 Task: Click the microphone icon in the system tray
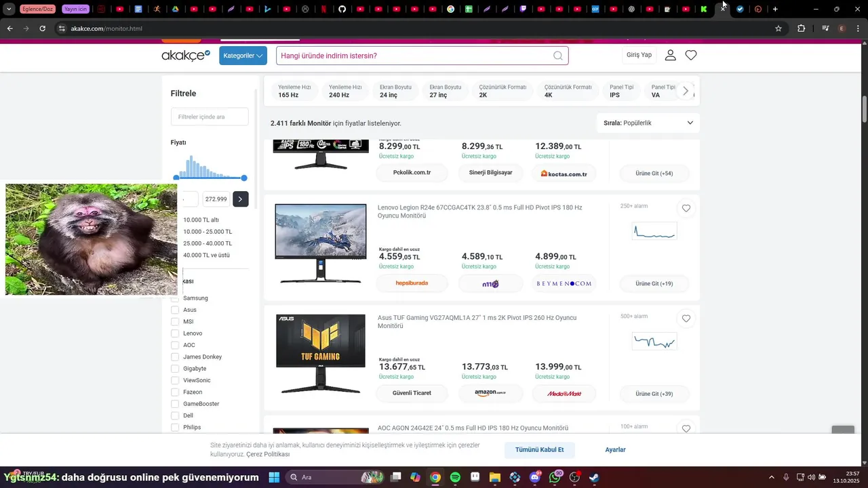click(x=786, y=477)
